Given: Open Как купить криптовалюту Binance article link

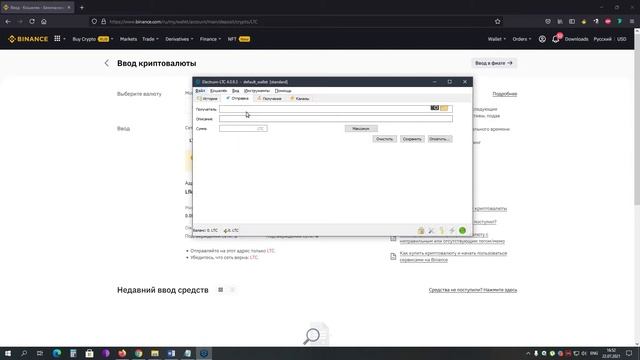Looking at the screenshot, I should [453, 256].
